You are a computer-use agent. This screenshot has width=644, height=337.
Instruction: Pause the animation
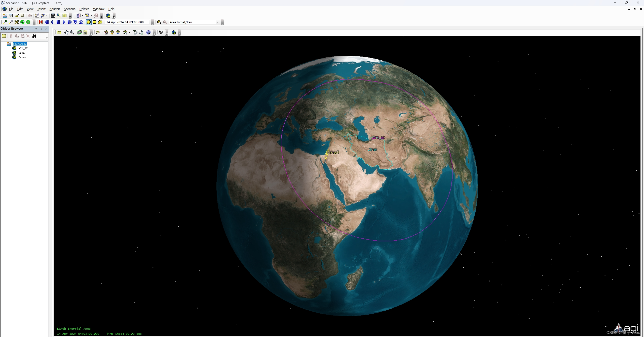click(58, 22)
